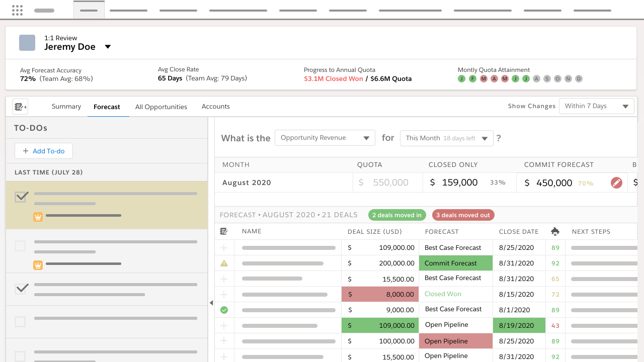Viewport: 644px width, 362px height.
Task: Click the first green J month quota dot
Action: [x=461, y=79]
